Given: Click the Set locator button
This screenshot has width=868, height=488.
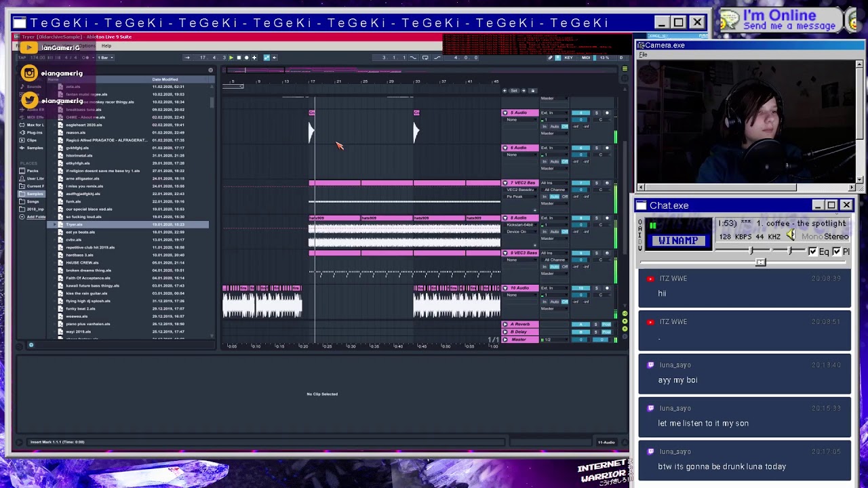Looking at the screenshot, I should pyautogui.click(x=514, y=91).
